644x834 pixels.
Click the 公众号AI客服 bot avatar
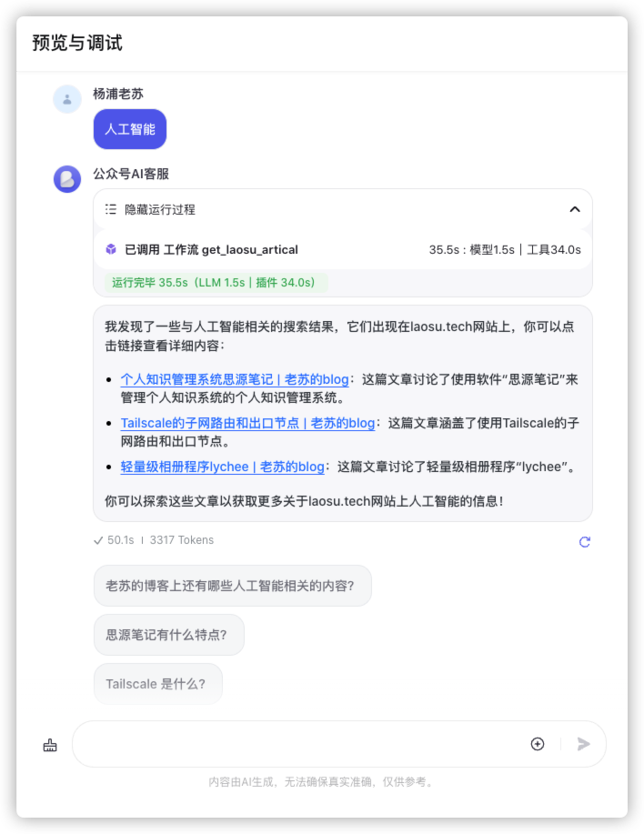(67, 178)
